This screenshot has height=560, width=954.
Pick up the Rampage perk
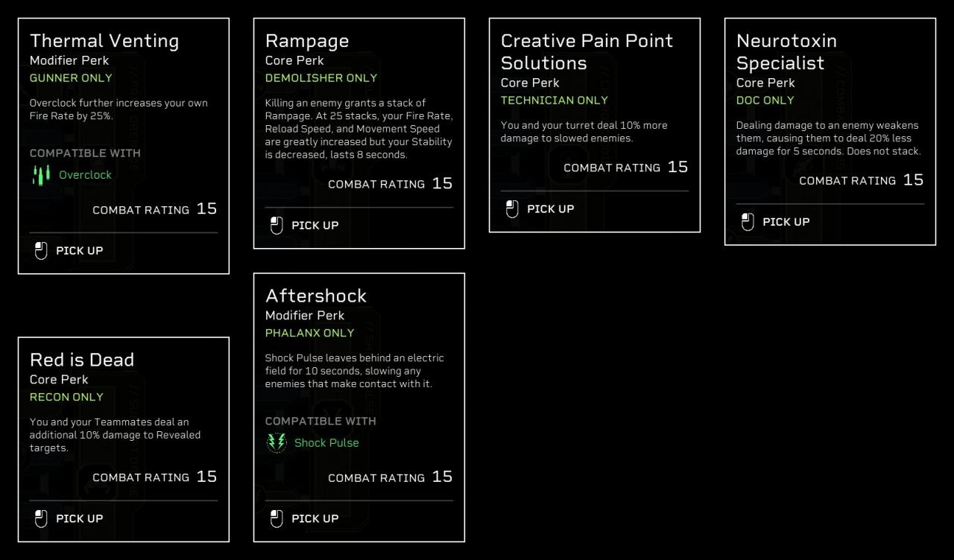[315, 226]
